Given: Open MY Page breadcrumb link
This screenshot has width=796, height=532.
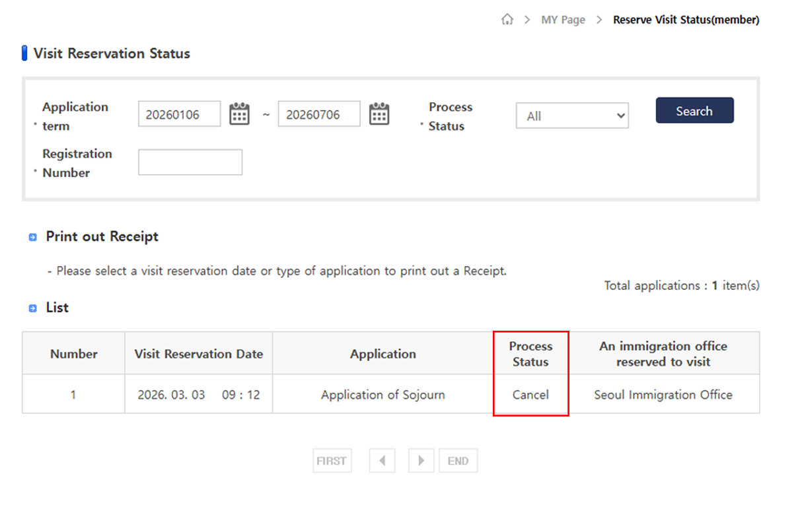Looking at the screenshot, I should click(563, 20).
